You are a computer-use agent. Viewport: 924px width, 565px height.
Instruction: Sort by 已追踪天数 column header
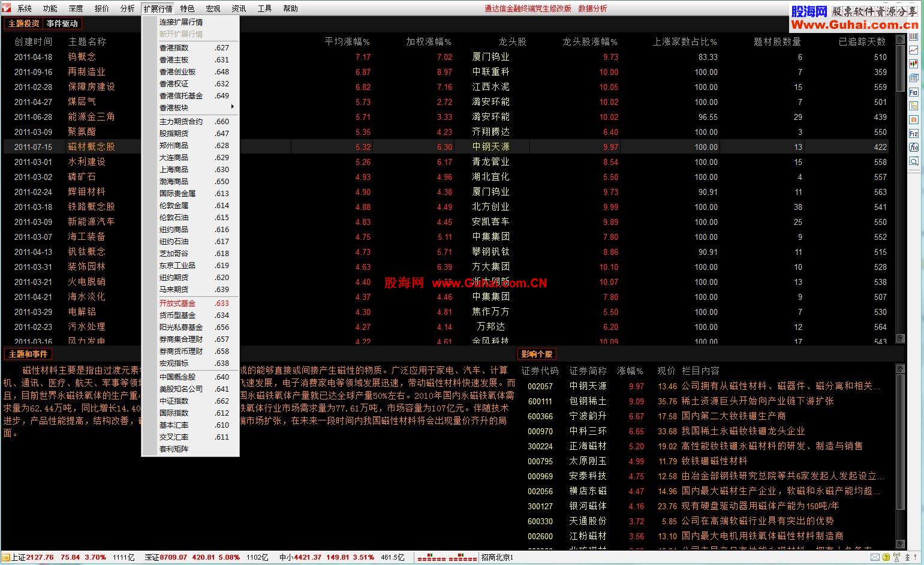click(862, 42)
